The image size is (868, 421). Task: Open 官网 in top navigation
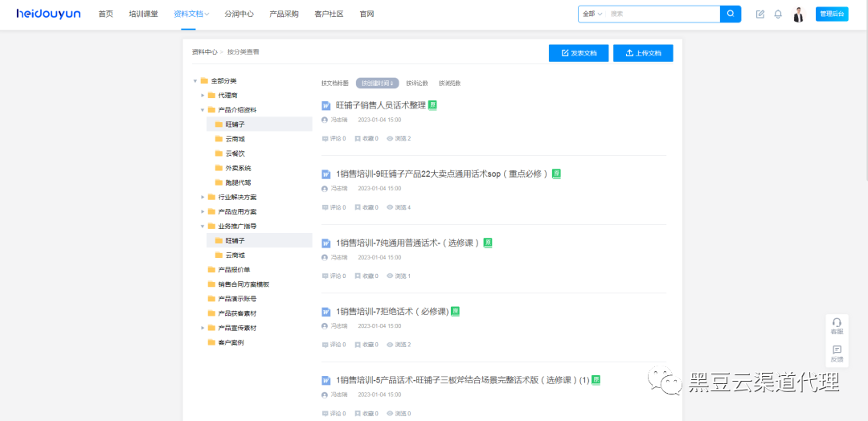366,14
